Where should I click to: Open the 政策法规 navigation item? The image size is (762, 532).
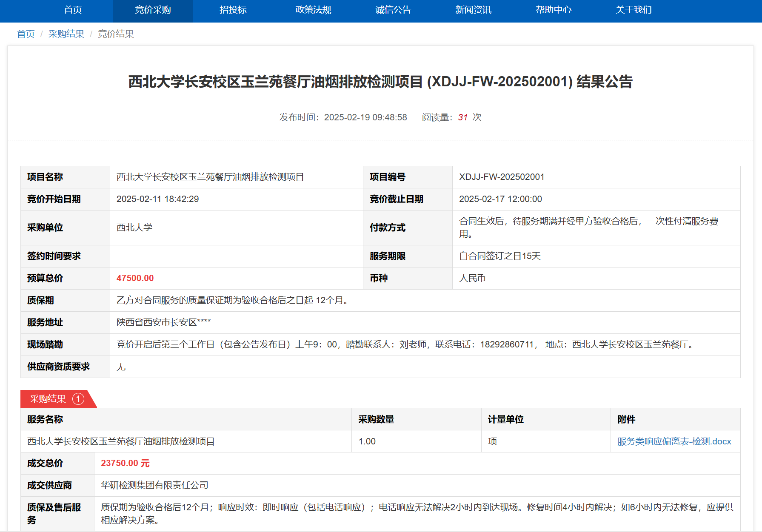(313, 10)
